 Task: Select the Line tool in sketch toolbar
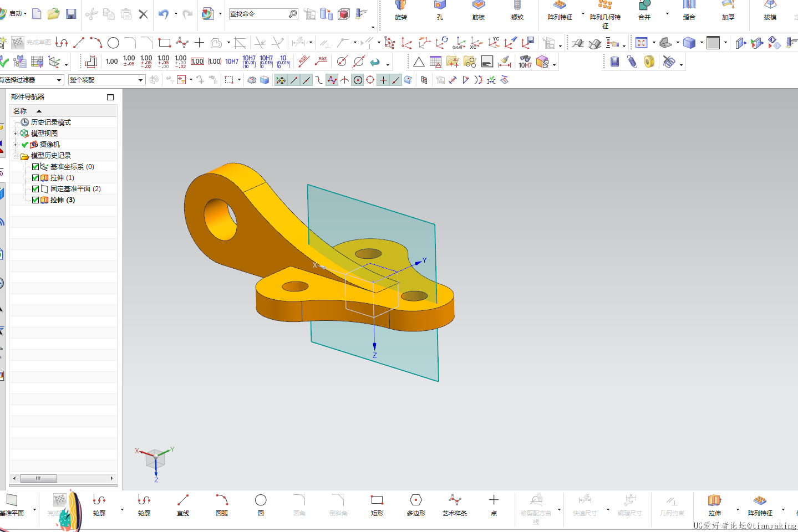point(79,43)
